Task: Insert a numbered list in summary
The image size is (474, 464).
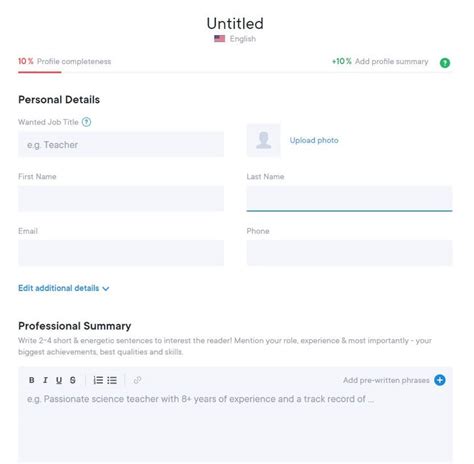Action: 98,380
